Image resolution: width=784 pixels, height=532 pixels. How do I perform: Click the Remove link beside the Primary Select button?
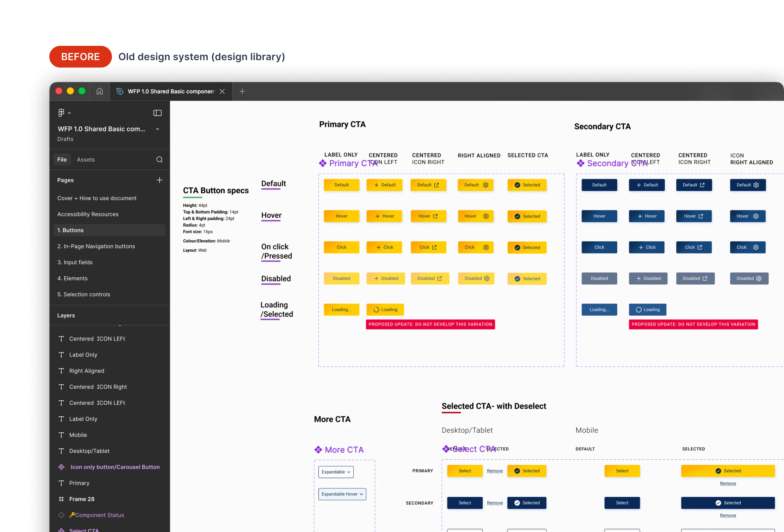(x=495, y=471)
